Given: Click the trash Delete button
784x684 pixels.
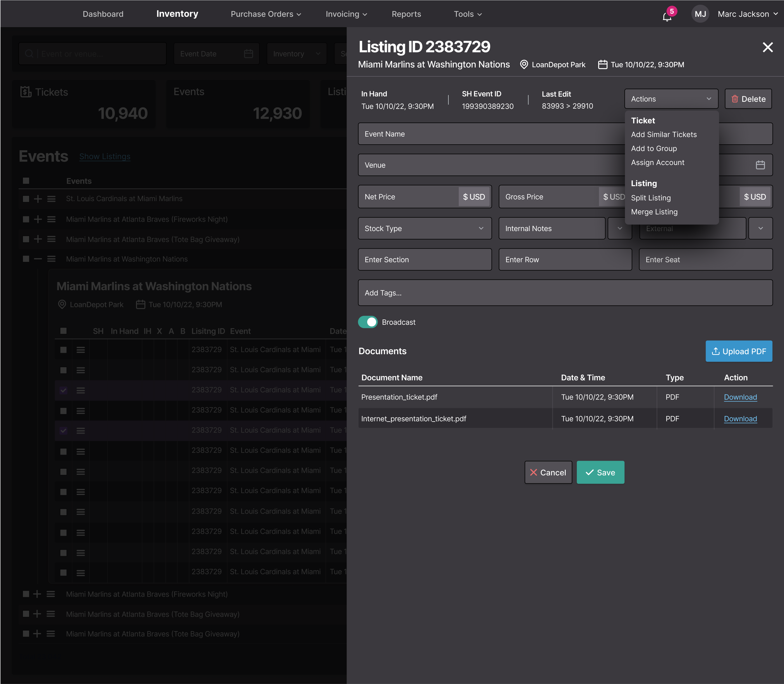Looking at the screenshot, I should [748, 99].
